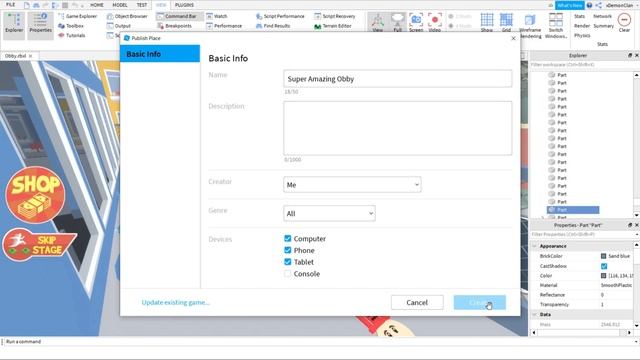The width and height of the screenshot is (640, 360).
Task: Close the Publish Place dialog
Action: (513, 38)
